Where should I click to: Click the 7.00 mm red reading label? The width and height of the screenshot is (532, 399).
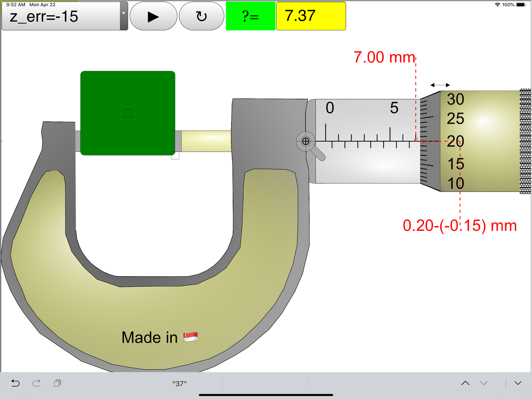click(384, 57)
